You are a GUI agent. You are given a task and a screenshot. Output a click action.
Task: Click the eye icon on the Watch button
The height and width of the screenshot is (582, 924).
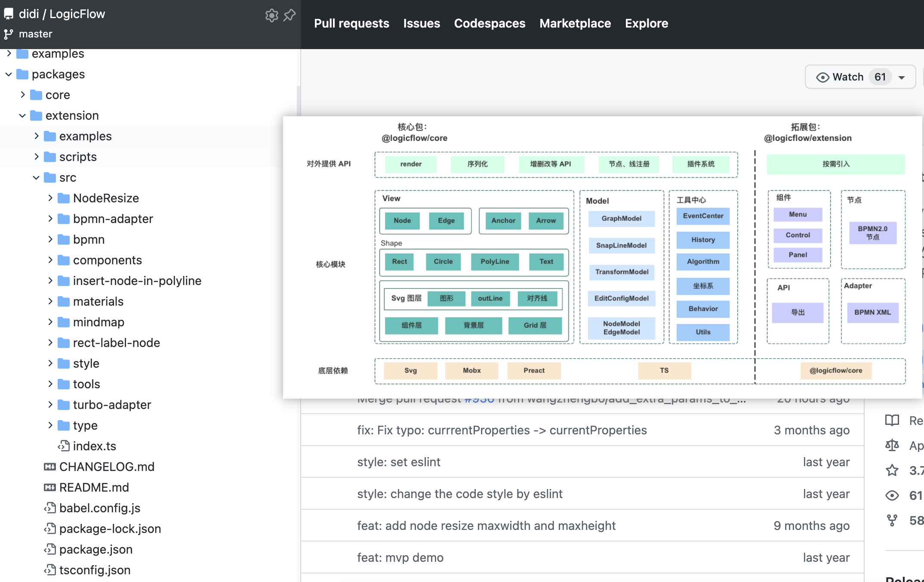(x=822, y=77)
